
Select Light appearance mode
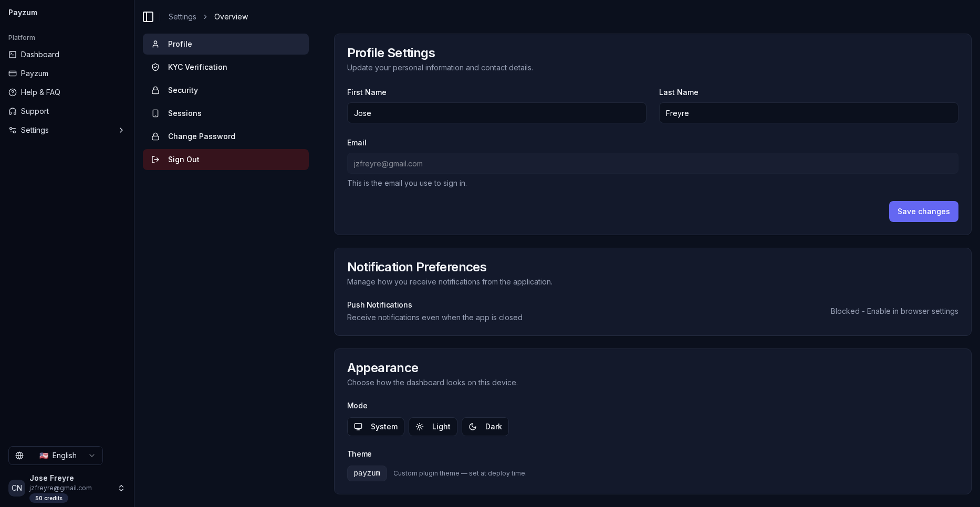pyautogui.click(x=433, y=427)
